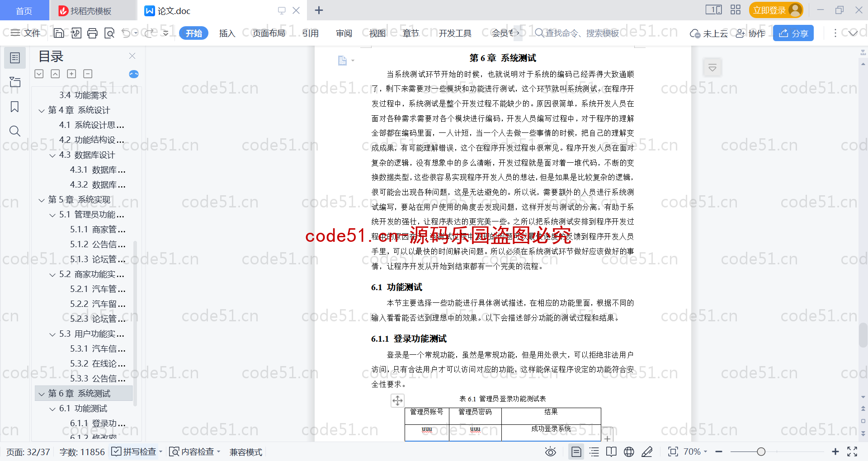The height and width of the screenshot is (461, 868).
Task: Open the bookmark icon in sidebar
Action: click(x=15, y=107)
